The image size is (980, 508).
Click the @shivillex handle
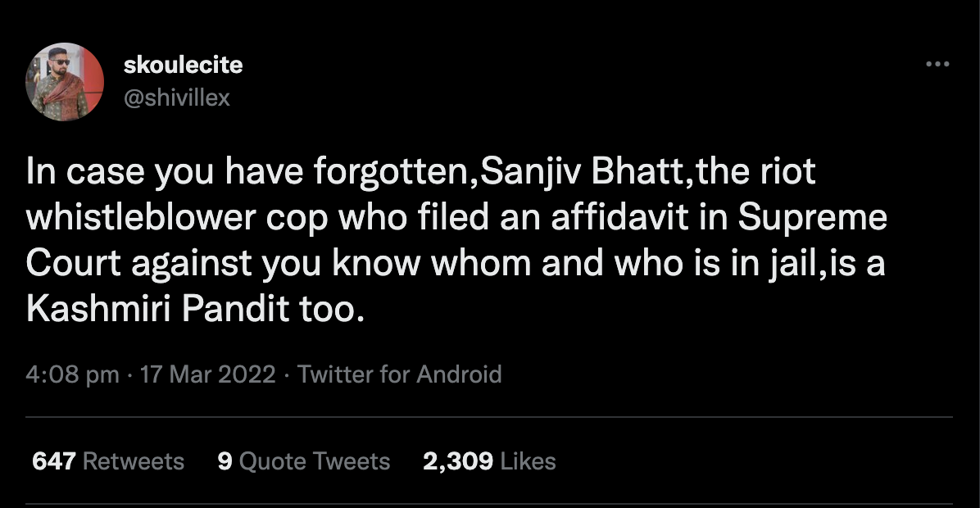(x=176, y=98)
